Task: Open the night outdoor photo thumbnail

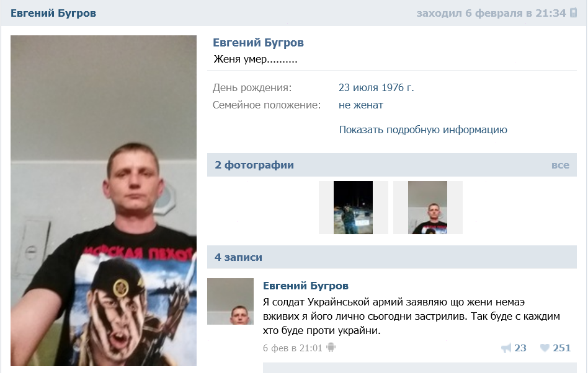Action: 354,208
